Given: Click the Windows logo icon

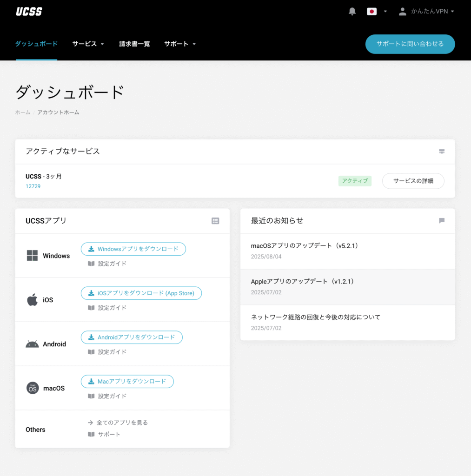Looking at the screenshot, I should pos(32,256).
